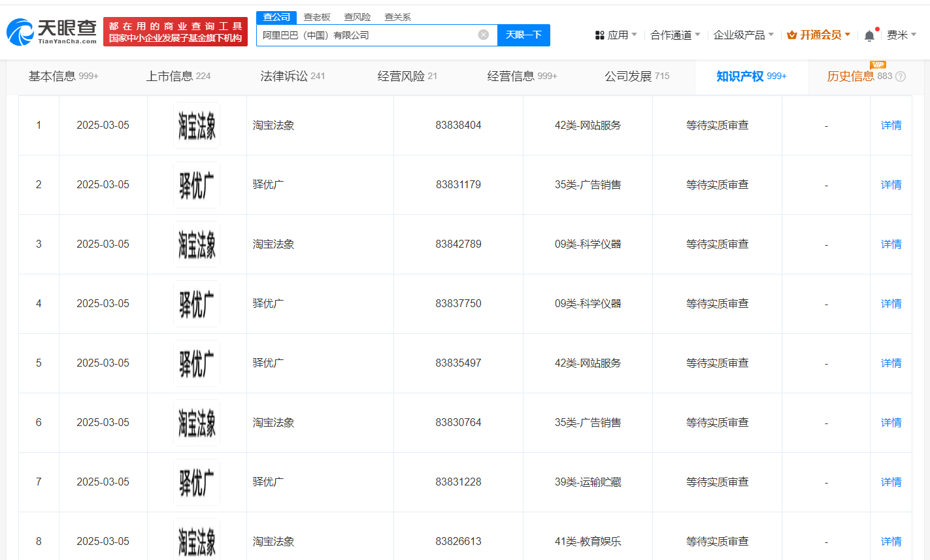Open 淘宝法象 trademark image in row 1
The height and width of the screenshot is (560, 930).
click(x=197, y=125)
